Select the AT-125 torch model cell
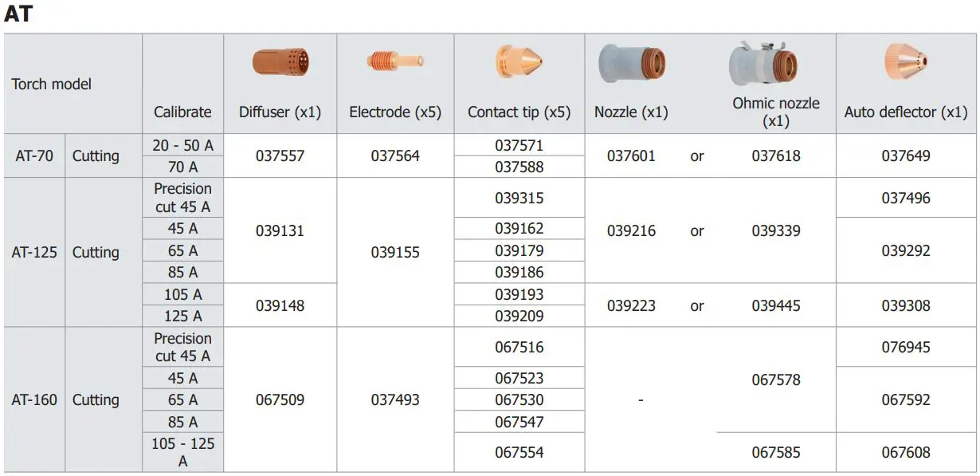 pyautogui.click(x=34, y=252)
